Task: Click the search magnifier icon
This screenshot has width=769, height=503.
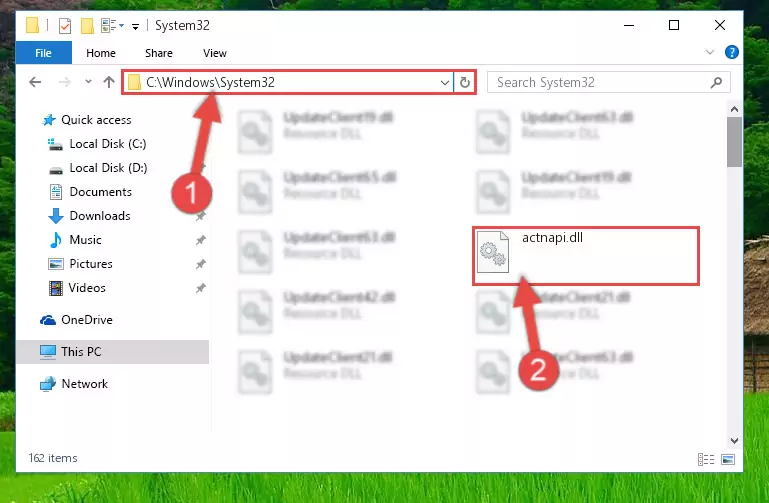Action: click(x=717, y=82)
